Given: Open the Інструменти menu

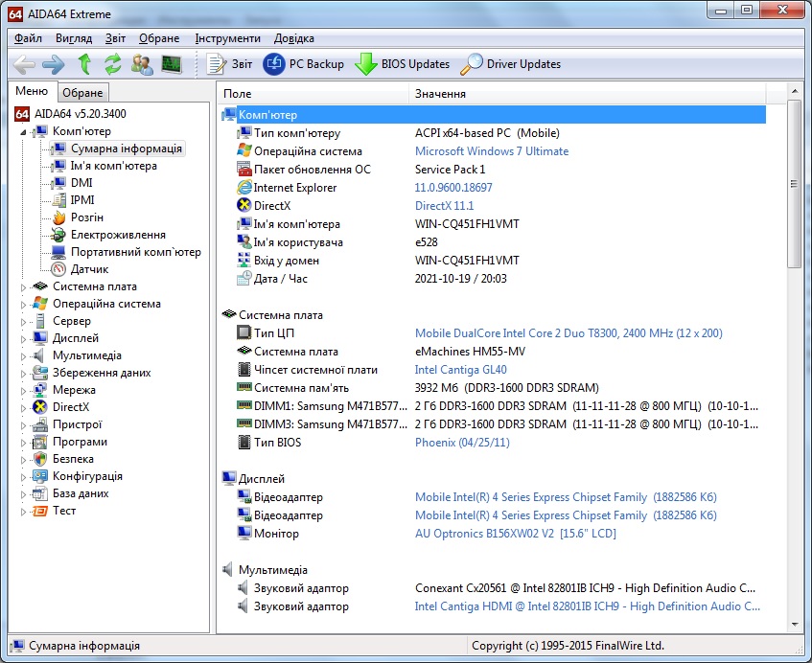Looking at the screenshot, I should [227, 38].
